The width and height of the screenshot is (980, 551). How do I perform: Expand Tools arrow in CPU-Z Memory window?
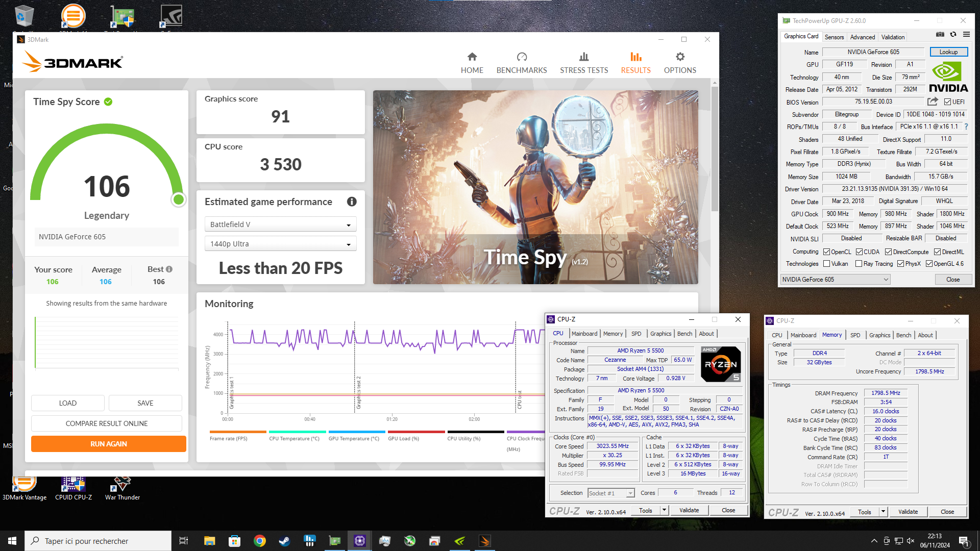[x=883, y=512]
